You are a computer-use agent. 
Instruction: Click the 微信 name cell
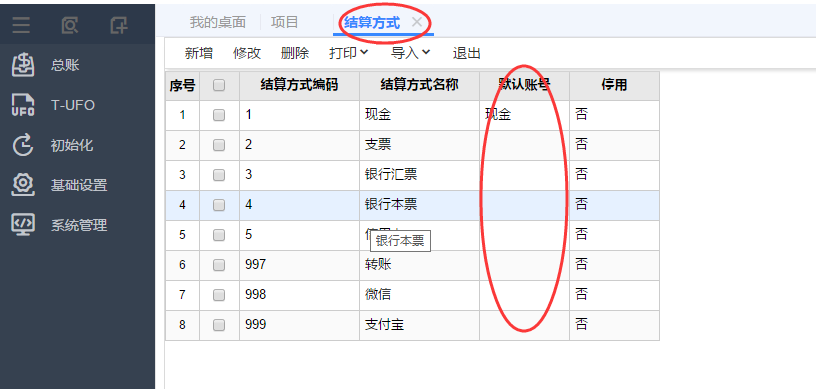419,295
